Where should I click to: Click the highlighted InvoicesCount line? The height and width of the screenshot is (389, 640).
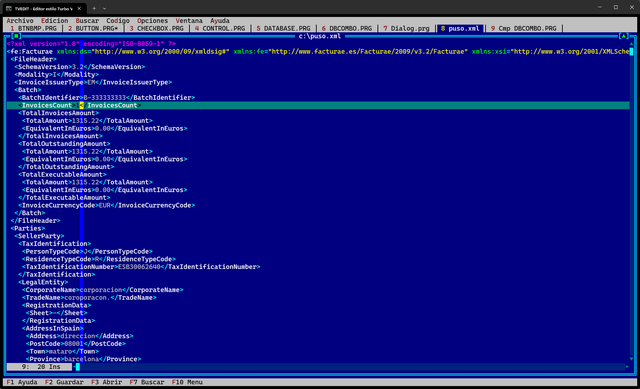pos(318,105)
